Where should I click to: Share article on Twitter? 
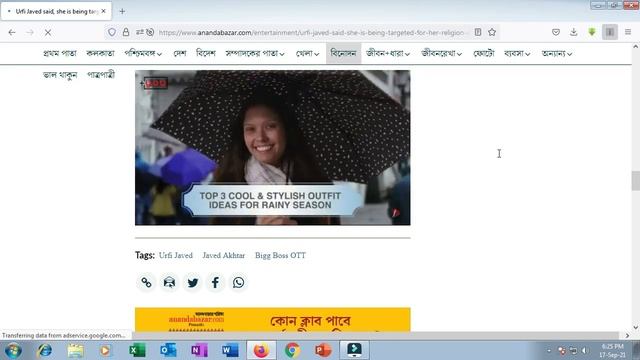click(192, 282)
